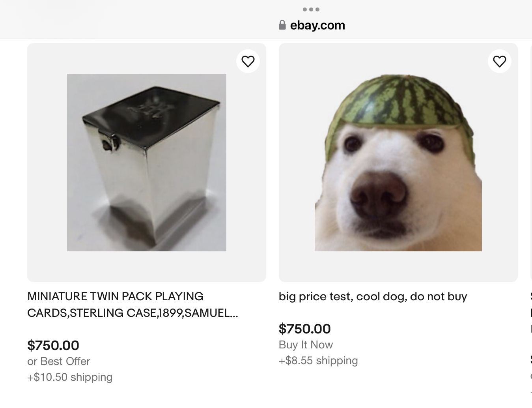Save the miniature playing cards listing with heart
This screenshot has height=408, width=532.
(248, 61)
